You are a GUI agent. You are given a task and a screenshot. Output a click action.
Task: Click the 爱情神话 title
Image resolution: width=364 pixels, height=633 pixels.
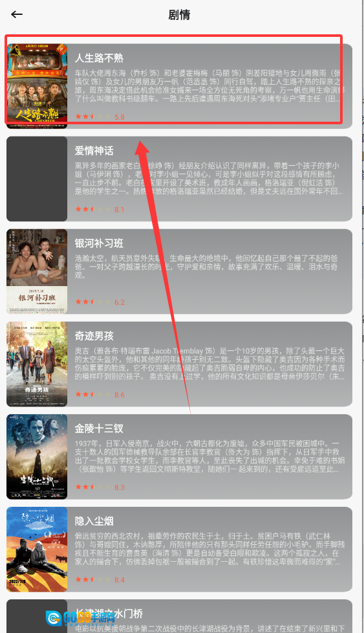pos(94,151)
